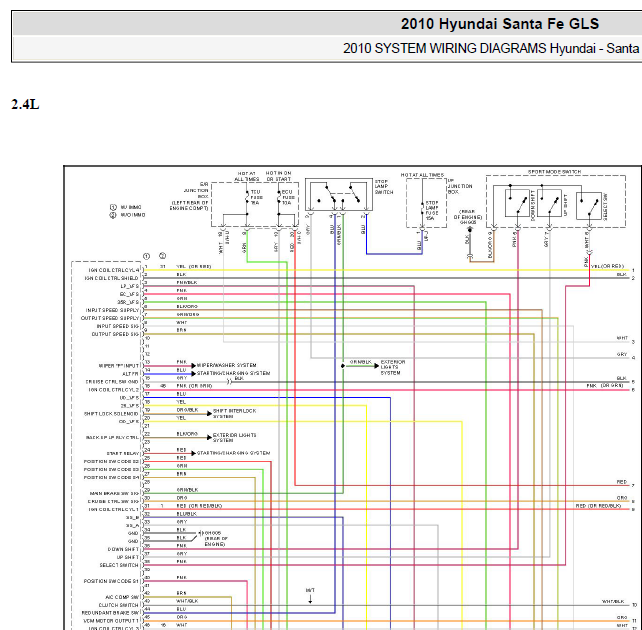The image size is (642, 630).
Task: Click the 'POSITION SW CODE S3' pin label
Action: point(111,470)
